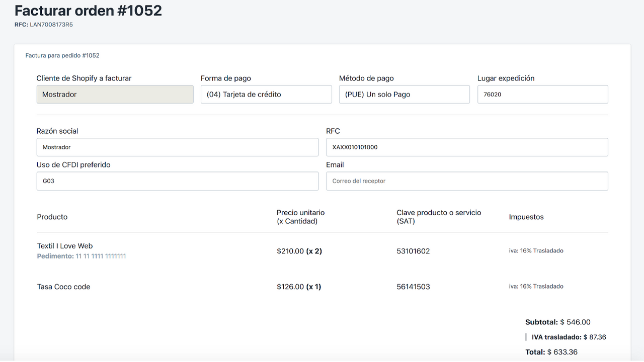Click the Subtotal $546.00 amount
Viewport: 644px width, 362px height.
click(556, 322)
